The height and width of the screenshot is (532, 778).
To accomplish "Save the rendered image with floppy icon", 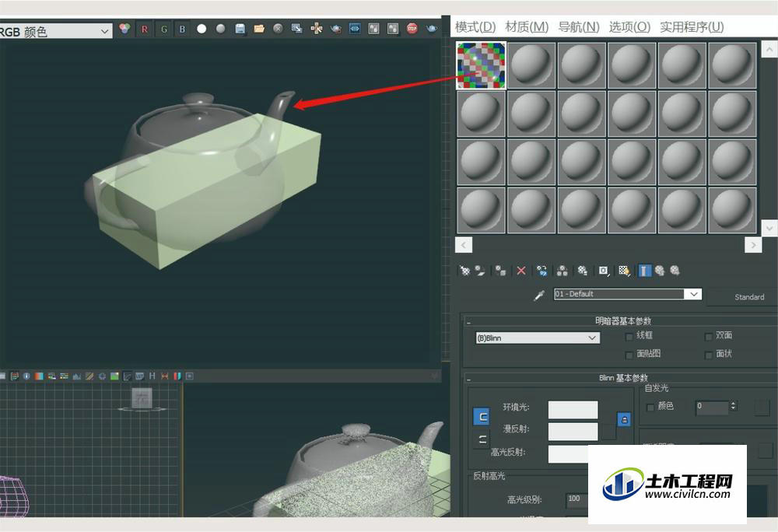I will coord(240,29).
